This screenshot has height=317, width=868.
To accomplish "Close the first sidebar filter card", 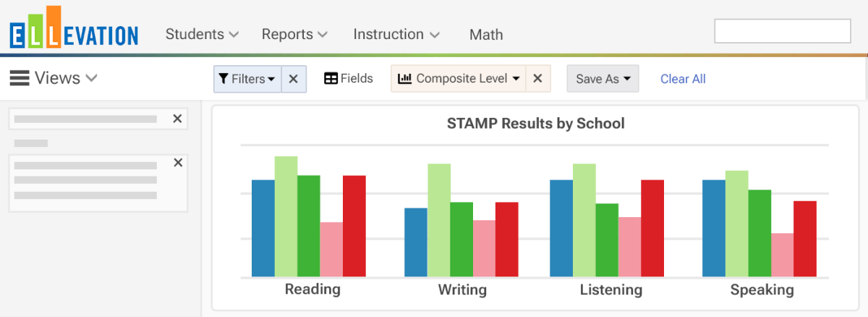I will click(177, 119).
